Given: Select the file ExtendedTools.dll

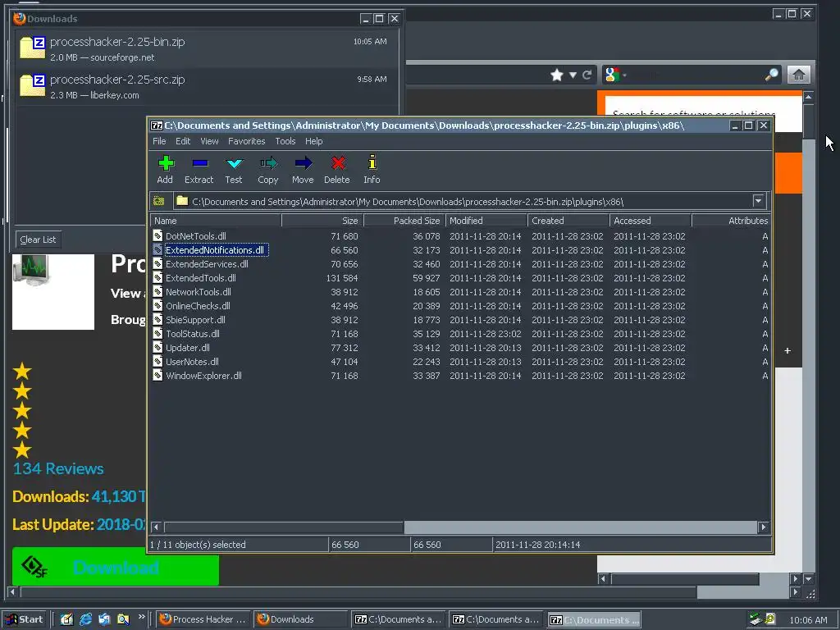Looking at the screenshot, I should click(x=201, y=278).
